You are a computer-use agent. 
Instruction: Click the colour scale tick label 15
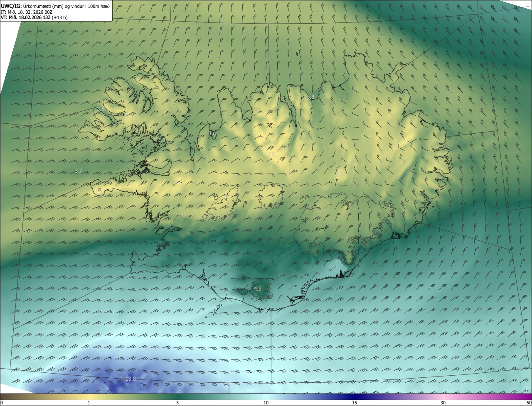(x=355, y=403)
